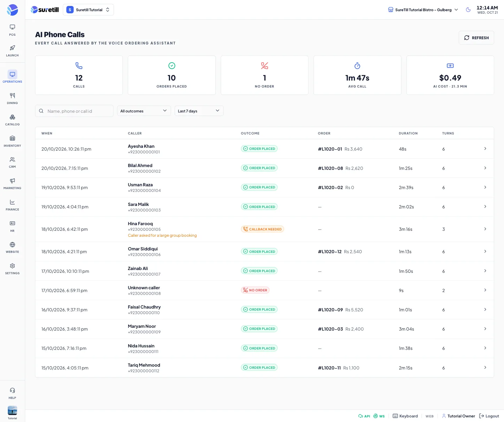The image size is (504, 422).
Task: Log out using the Logout link
Action: pos(489,416)
